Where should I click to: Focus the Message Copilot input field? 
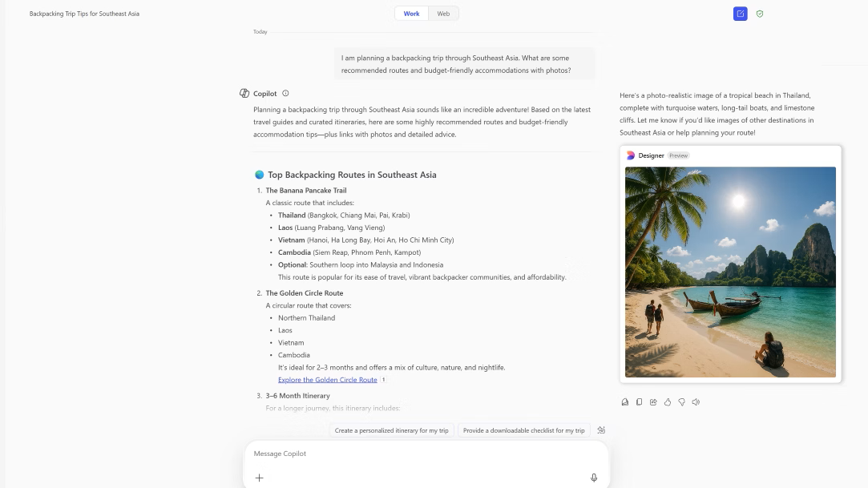tap(426, 454)
